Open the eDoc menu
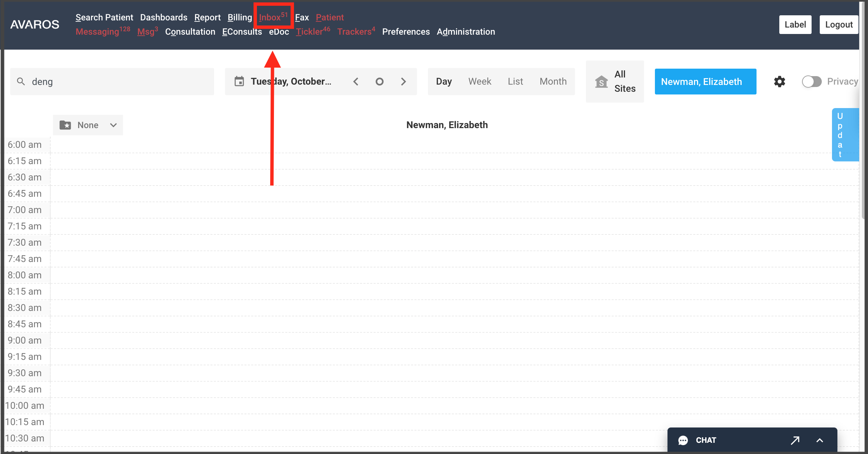Image resolution: width=868 pixels, height=454 pixels. (279, 32)
